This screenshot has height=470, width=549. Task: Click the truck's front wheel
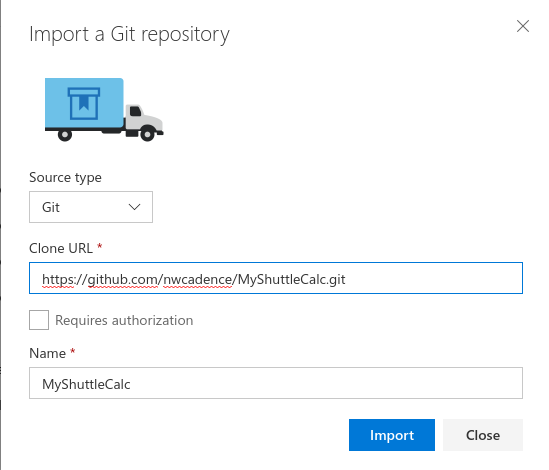[x=147, y=134]
